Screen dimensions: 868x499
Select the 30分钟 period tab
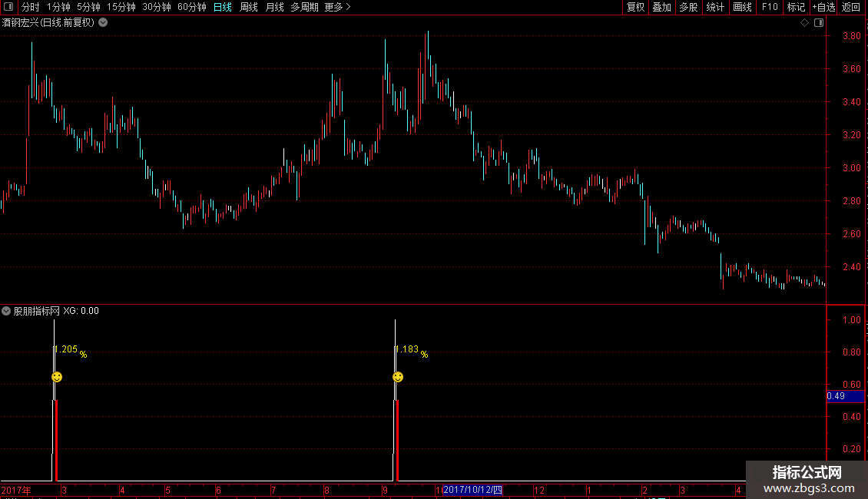point(157,7)
